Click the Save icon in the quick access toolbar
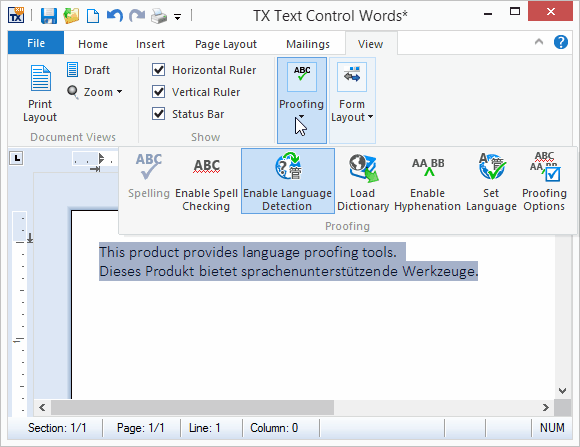Image resolution: width=580 pixels, height=447 pixels. tap(48, 16)
